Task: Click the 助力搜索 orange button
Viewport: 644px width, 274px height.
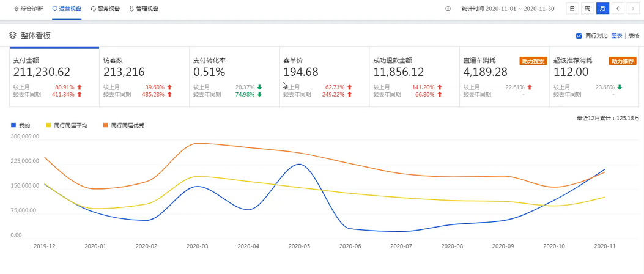Action: pyautogui.click(x=533, y=61)
